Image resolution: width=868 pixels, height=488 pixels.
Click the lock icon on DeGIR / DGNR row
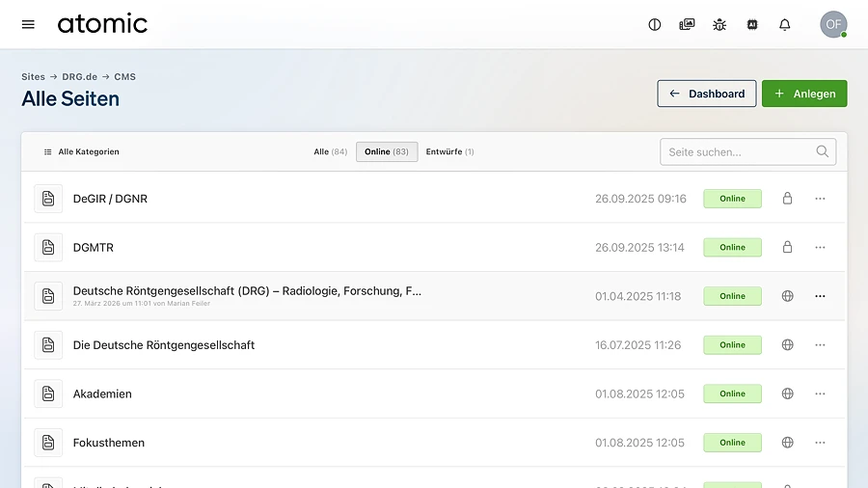(x=787, y=199)
